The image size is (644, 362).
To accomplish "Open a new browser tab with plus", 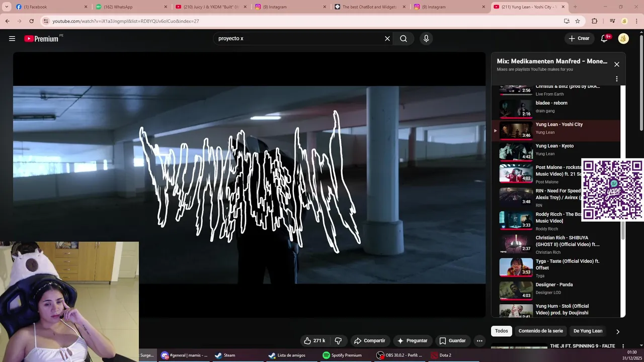I will tap(575, 7).
